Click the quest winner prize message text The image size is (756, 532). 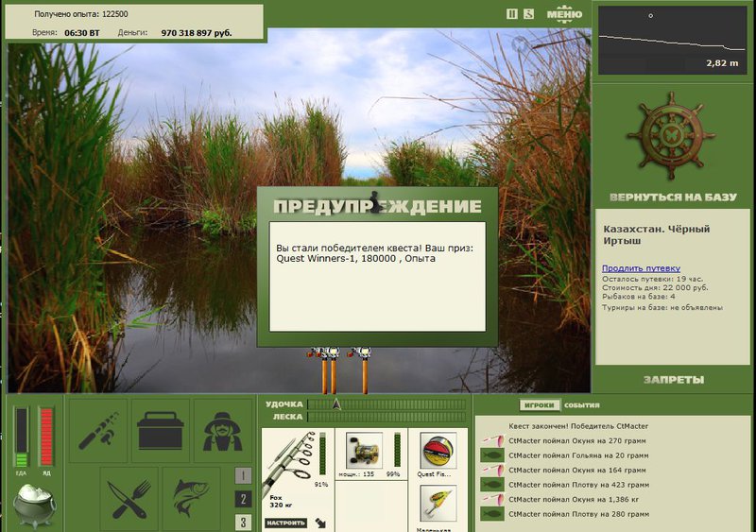[x=374, y=253]
